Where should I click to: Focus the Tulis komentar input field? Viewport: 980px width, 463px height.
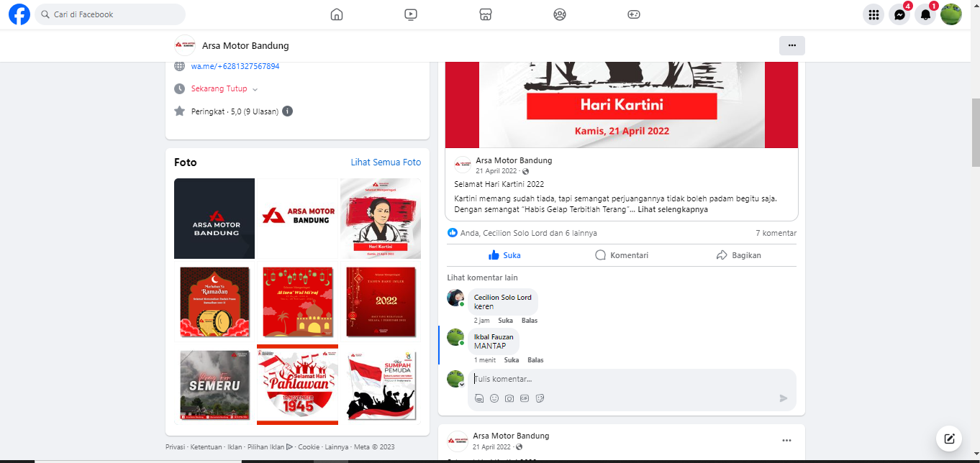[x=632, y=379]
